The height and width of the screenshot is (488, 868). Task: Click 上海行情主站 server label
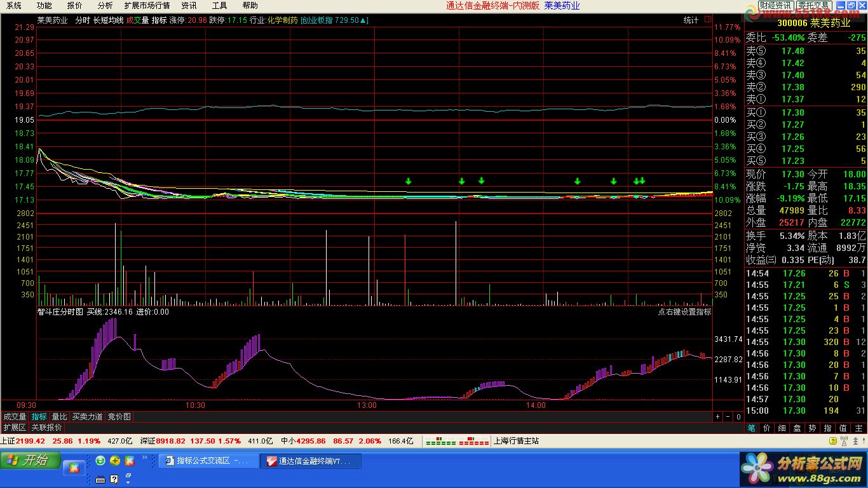[516, 441]
